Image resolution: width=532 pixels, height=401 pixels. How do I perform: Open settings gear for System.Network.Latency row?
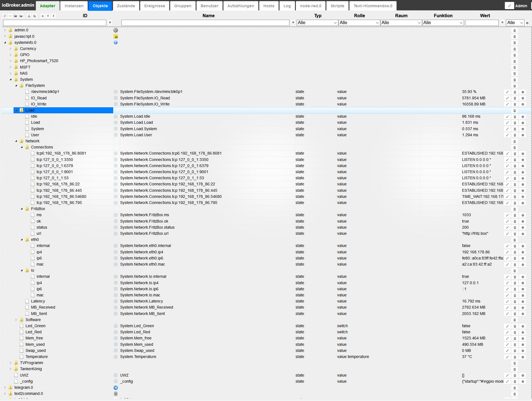click(523, 301)
